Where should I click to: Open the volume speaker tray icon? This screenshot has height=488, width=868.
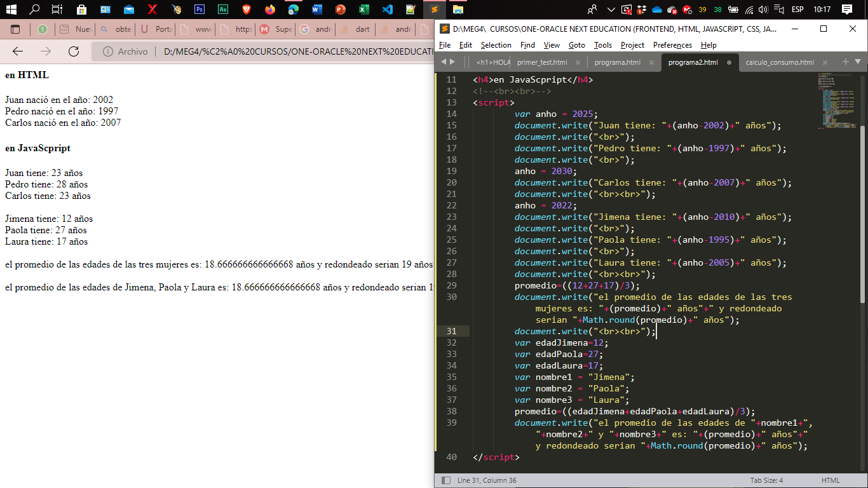763,10
